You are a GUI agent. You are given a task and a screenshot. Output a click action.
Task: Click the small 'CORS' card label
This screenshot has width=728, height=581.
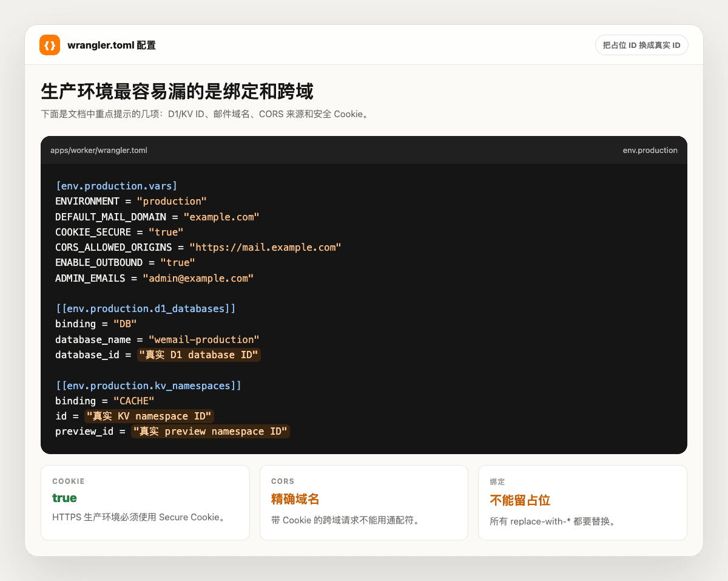click(283, 481)
